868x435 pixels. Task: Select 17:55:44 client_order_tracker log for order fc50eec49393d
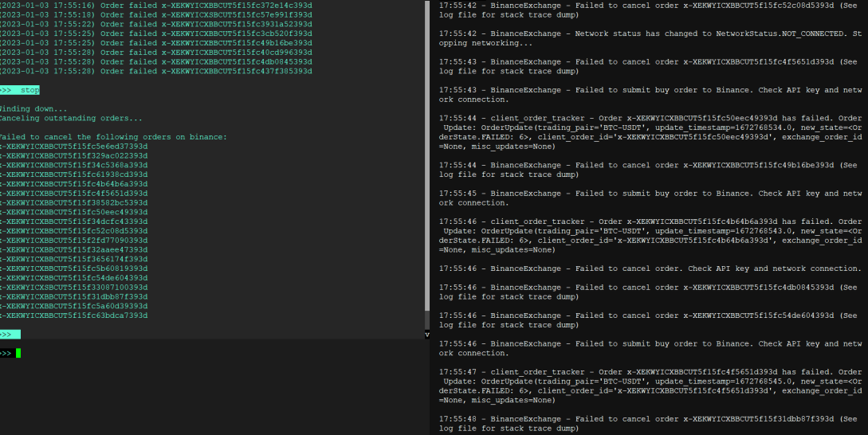pos(650,132)
